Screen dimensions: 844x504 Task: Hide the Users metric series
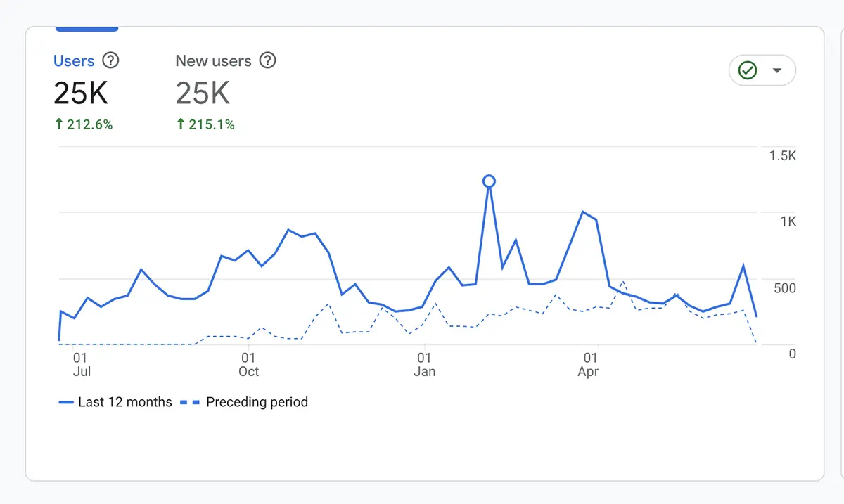point(72,60)
